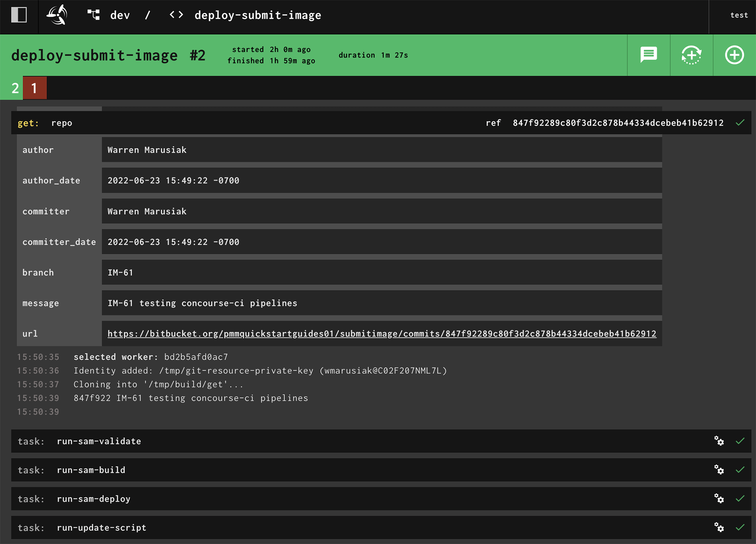Toggle the sidebar panel icon

[19, 15]
